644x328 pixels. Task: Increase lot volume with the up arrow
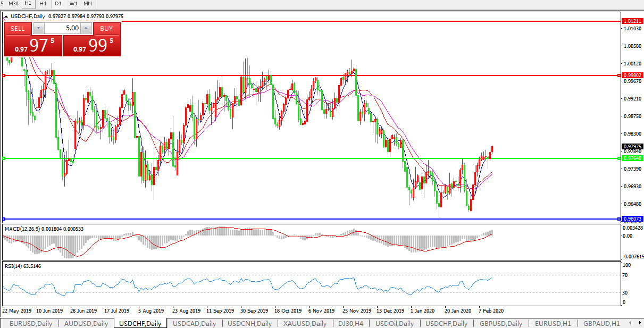(86, 28)
